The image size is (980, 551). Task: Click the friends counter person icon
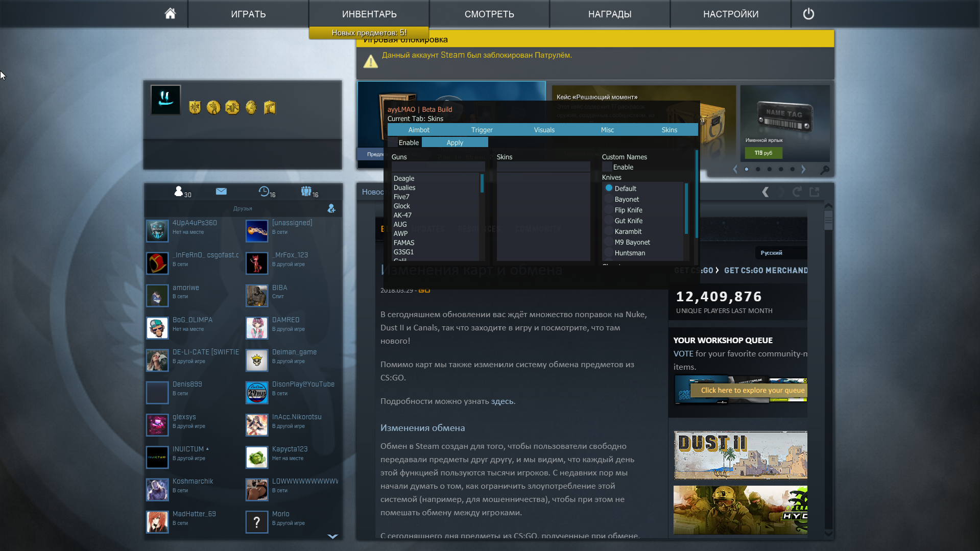179,191
